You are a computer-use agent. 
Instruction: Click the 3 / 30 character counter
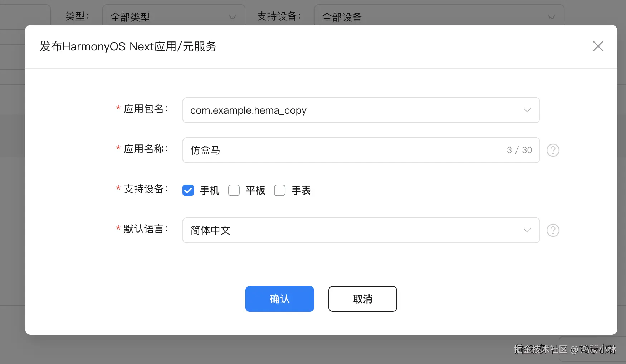(x=519, y=150)
